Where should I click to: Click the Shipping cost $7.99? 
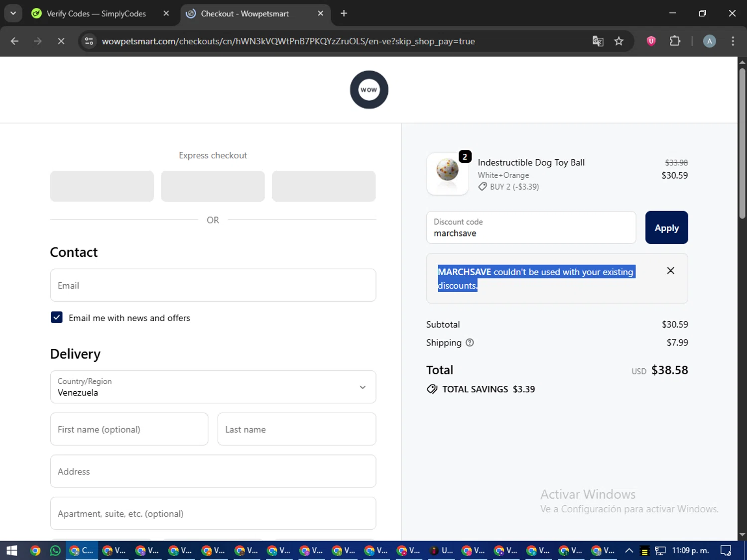click(677, 342)
